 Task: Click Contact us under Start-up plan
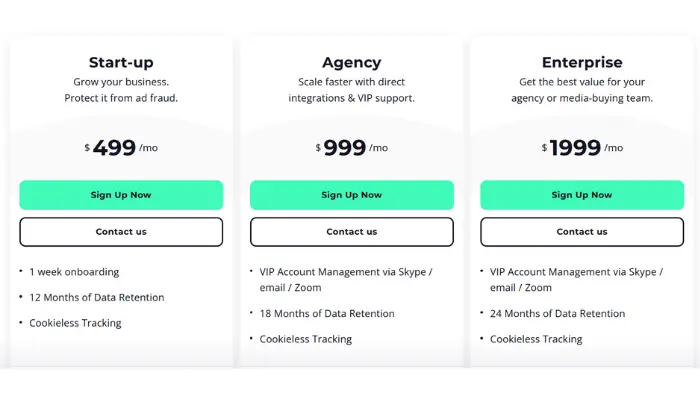click(x=121, y=232)
